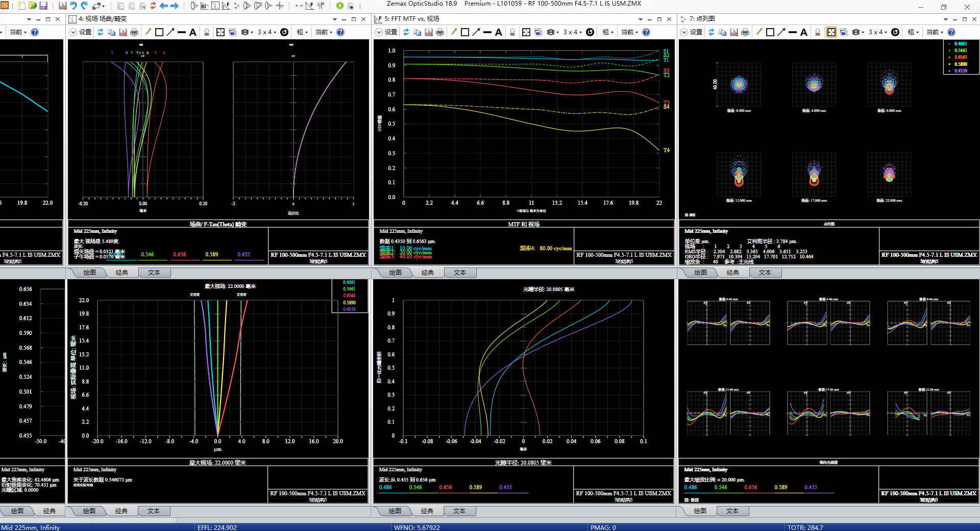The image size is (980, 531).
Task: Click the first spot diagram thumbnail at 0.000 mm
Action: coord(739,84)
